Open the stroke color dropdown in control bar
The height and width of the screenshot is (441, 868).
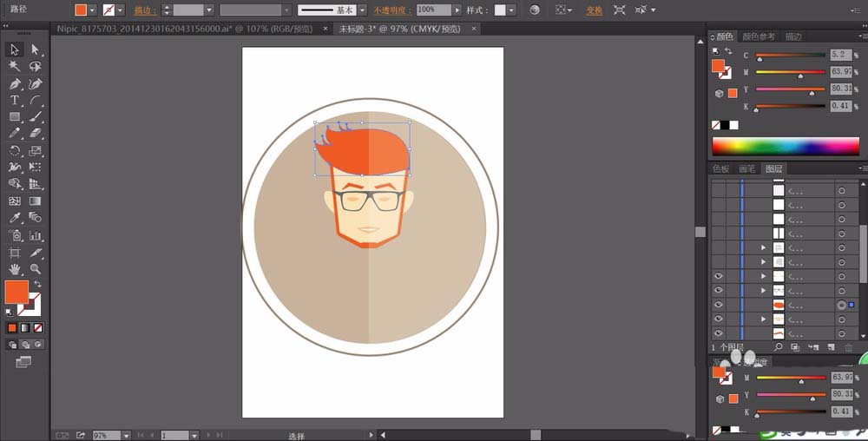coord(120,10)
